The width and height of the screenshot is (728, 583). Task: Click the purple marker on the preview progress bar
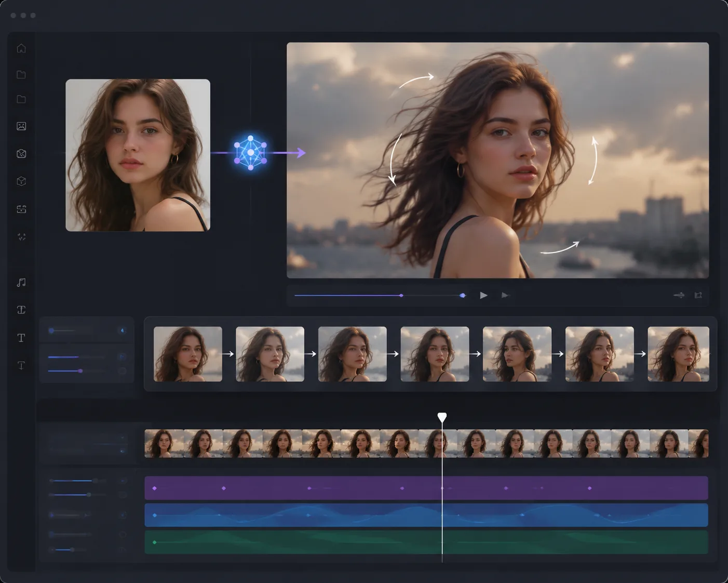[x=401, y=295]
